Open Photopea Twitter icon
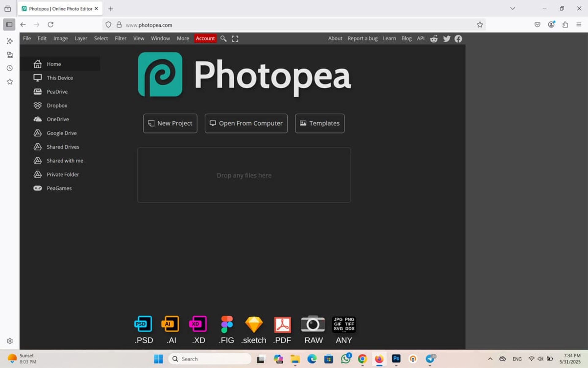This screenshot has height=368, width=588. coord(447,39)
